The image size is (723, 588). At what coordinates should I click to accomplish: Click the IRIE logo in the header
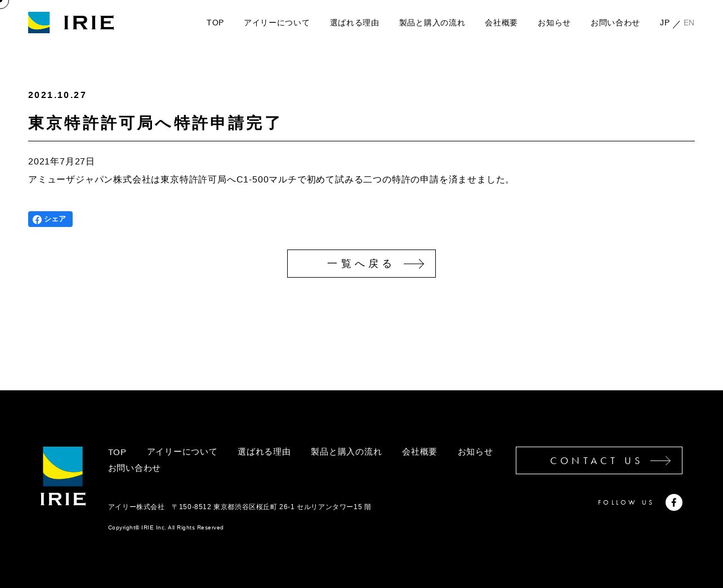pos(71,23)
